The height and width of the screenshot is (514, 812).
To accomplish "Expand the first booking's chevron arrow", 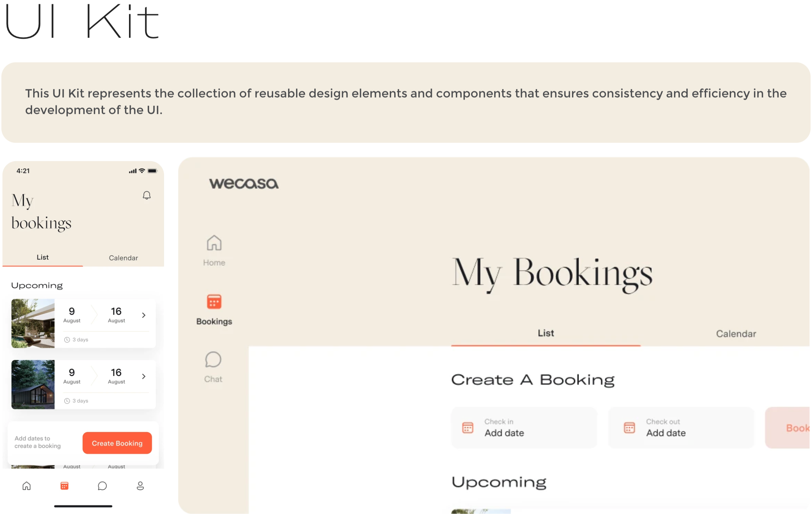I will pyautogui.click(x=144, y=315).
